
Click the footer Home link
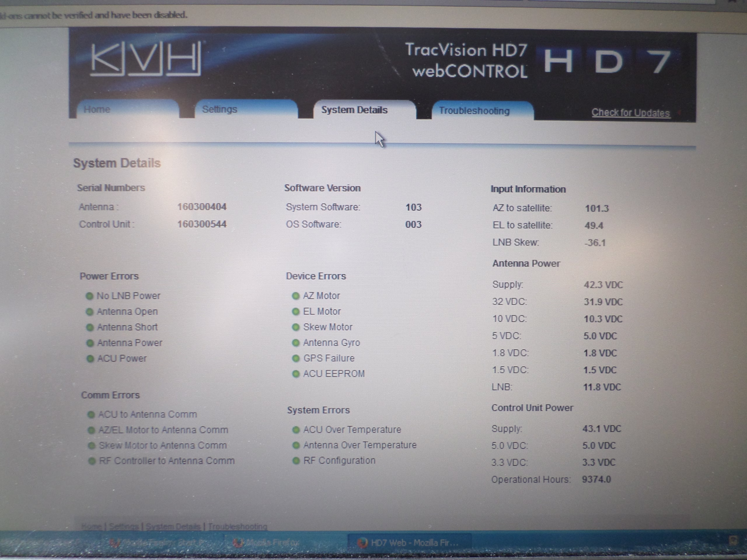click(92, 526)
